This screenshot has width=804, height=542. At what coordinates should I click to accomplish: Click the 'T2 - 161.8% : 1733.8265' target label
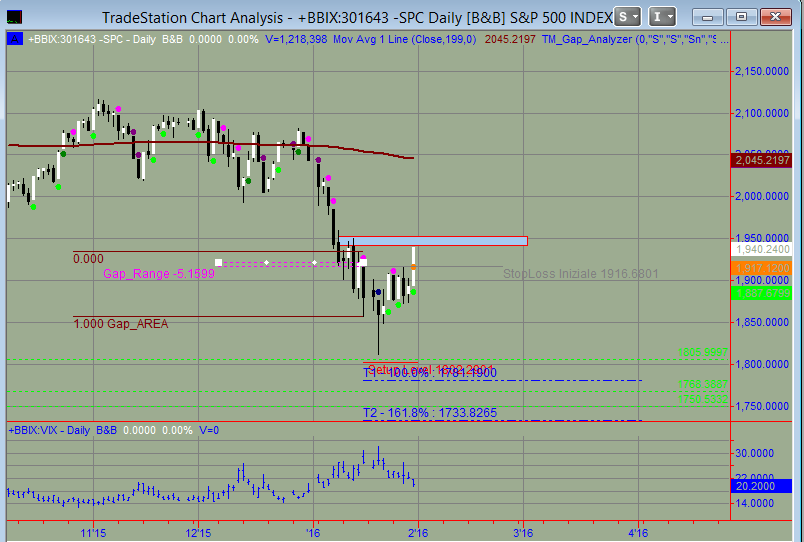tap(430, 413)
